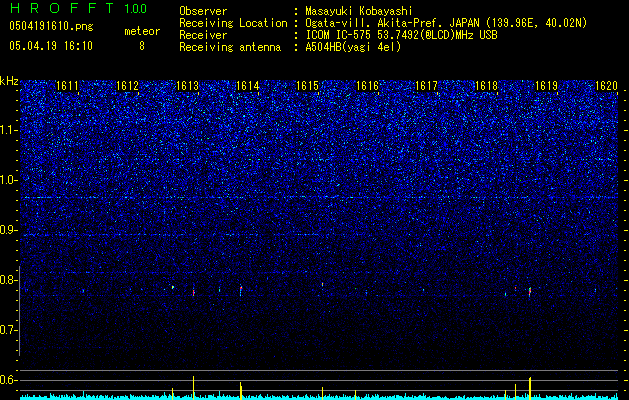Click the 1617 time axis marker
The image size is (629, 400).
pyautogui.click(x=426, y=86)
